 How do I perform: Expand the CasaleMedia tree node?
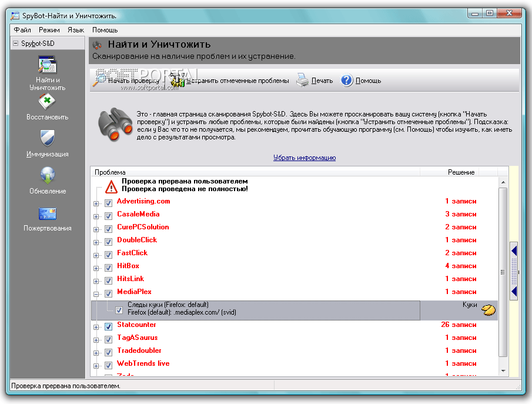pos(96,216)
